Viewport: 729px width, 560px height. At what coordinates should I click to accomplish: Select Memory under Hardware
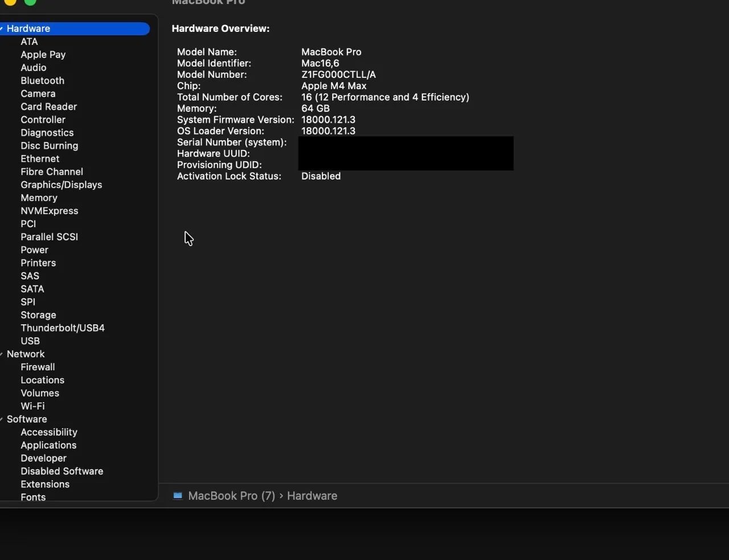point(39,198)
